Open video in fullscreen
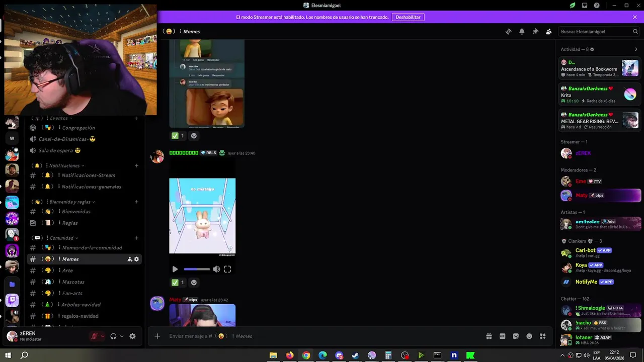 point(227,269)
